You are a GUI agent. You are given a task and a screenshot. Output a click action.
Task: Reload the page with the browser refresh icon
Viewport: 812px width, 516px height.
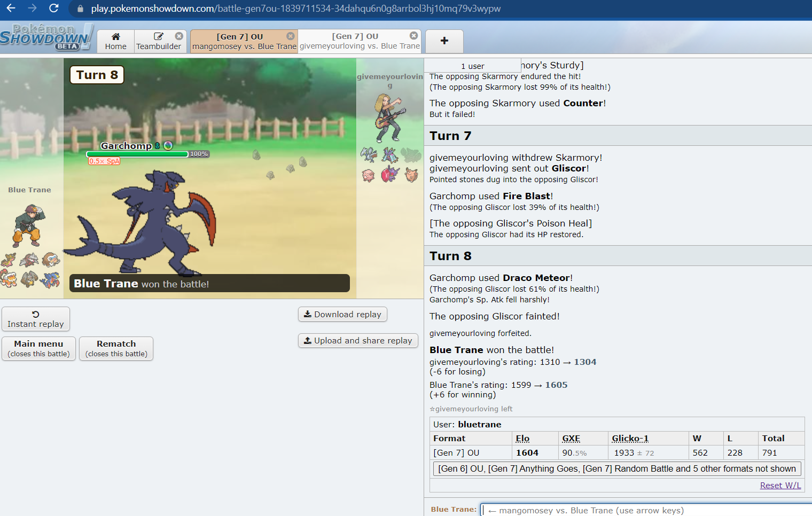[x=53, y=8]
